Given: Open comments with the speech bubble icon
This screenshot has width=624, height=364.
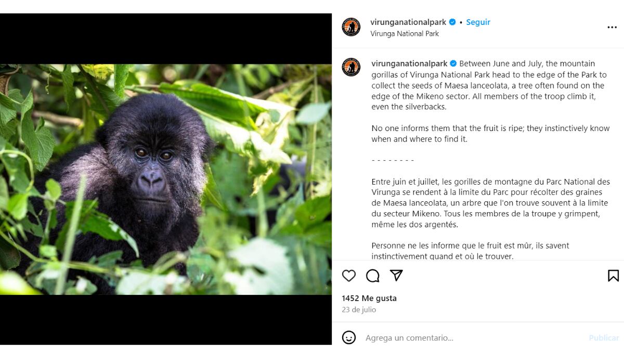Looking at the screenshot, I should pos(372,276).
